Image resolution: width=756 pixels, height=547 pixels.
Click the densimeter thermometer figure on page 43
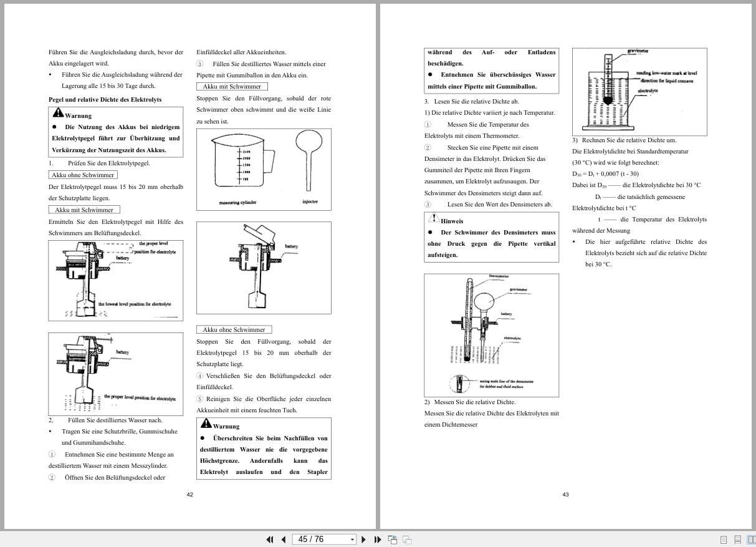tap(491, 335)
